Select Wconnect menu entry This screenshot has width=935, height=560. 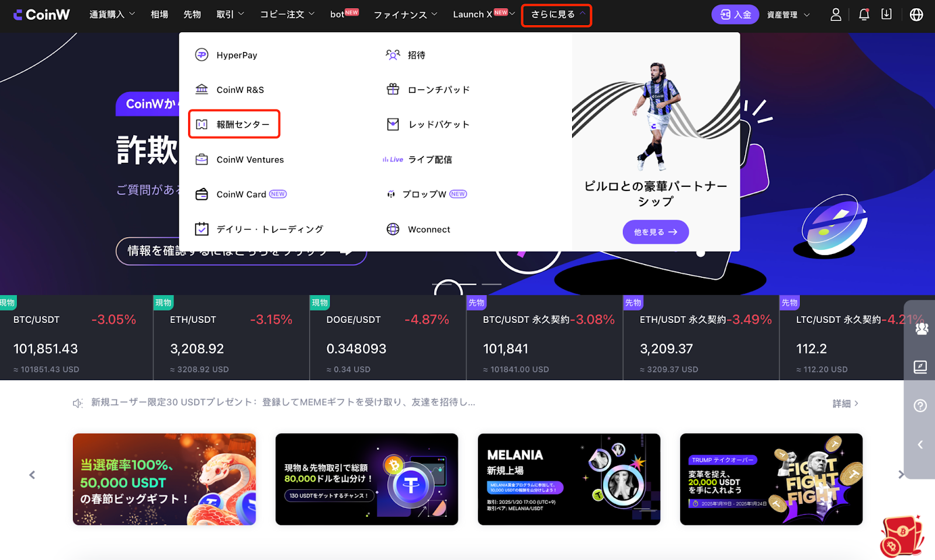coord(429,229)
